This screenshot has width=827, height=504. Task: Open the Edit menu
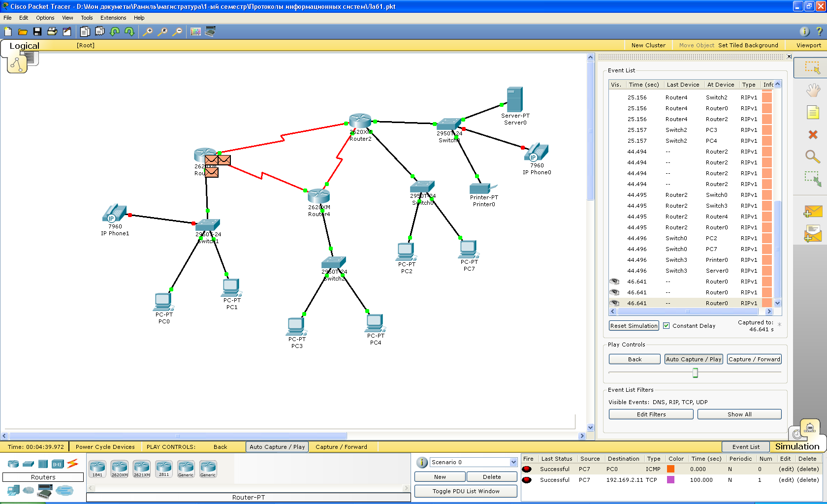coord(24,18)
